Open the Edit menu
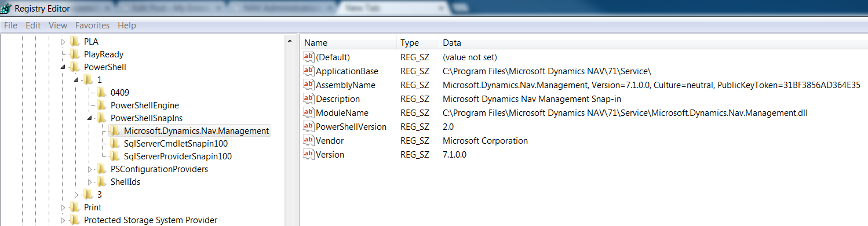 (x=33, y=25)
